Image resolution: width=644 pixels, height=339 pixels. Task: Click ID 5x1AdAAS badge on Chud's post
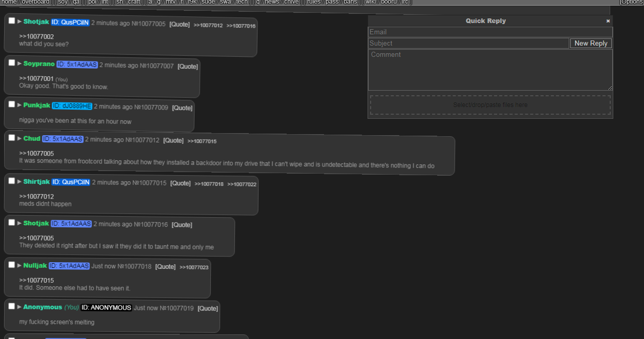(x=62, y=139)
